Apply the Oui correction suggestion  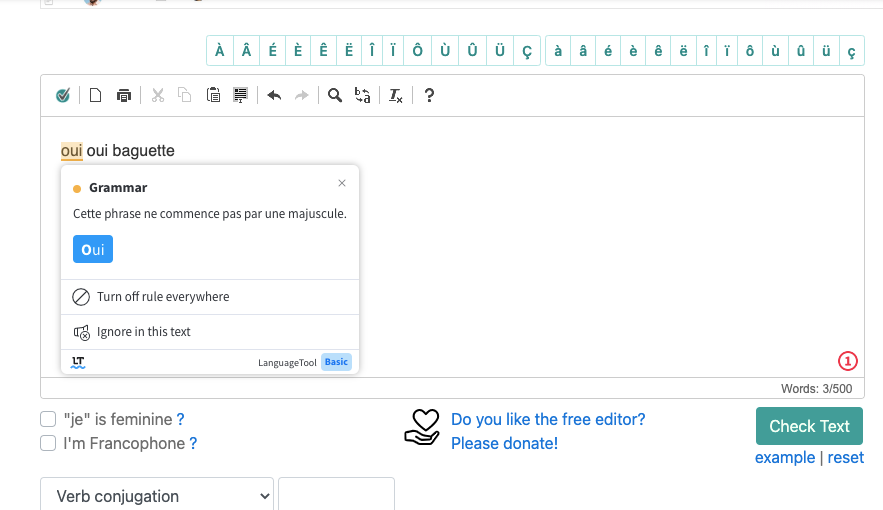[93, 249]
